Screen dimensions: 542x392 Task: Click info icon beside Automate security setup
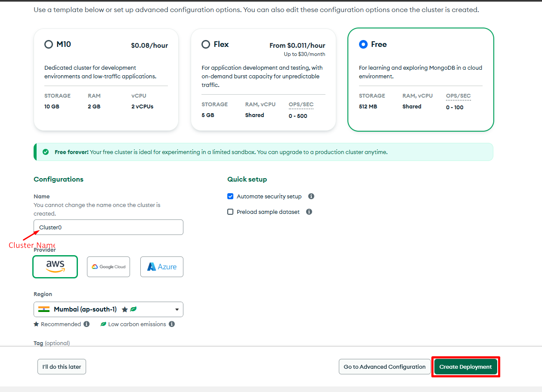[311, 196]
